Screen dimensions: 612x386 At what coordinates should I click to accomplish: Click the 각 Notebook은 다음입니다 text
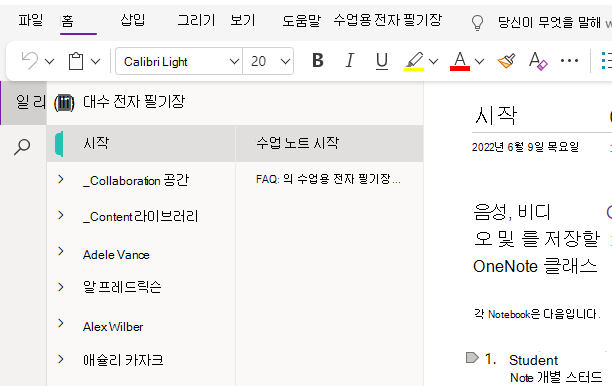coord(537,314)
